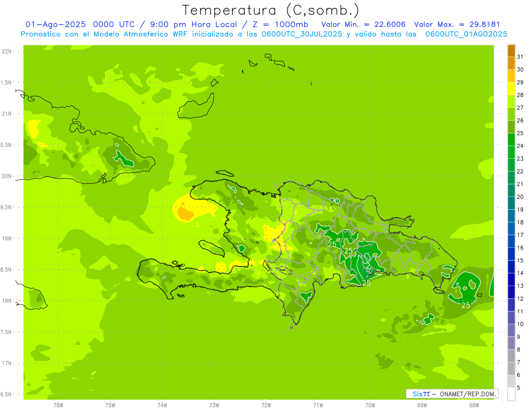Click the '17' colorbar label
The width and height of the screenshot is (532, 411).
click(520, 235)
